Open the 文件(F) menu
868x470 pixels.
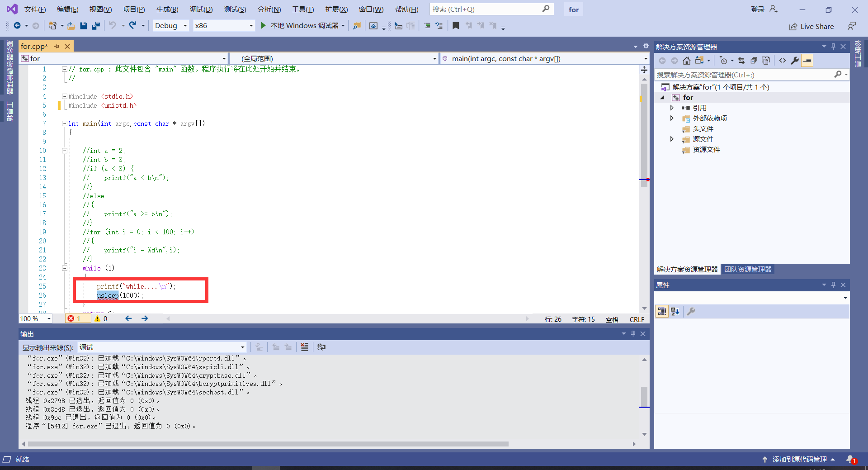point(35,9)
